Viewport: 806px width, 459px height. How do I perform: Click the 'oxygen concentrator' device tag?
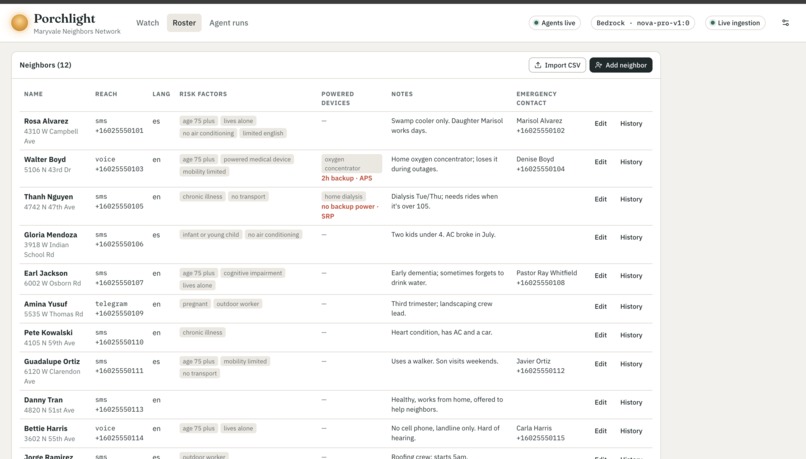click(352, 163)
